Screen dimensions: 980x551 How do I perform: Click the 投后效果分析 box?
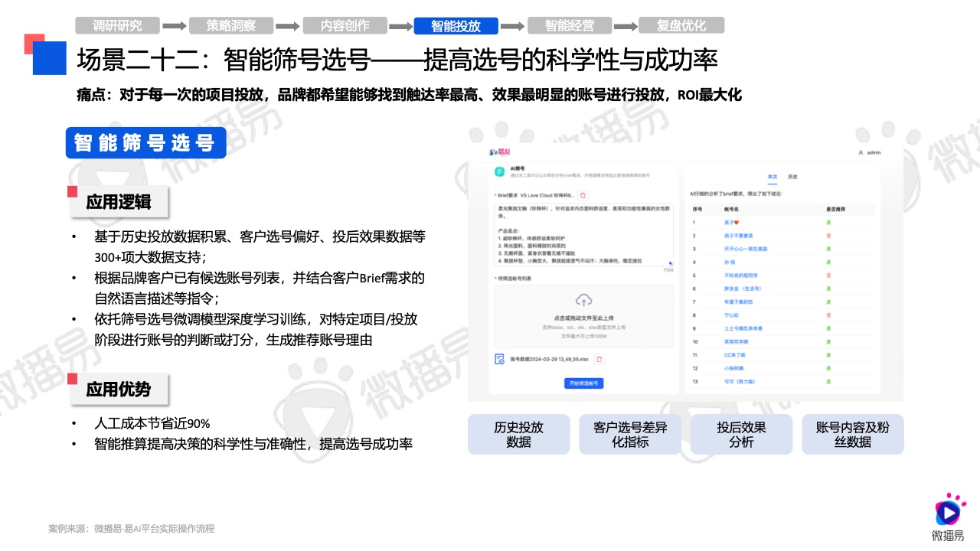741,435
